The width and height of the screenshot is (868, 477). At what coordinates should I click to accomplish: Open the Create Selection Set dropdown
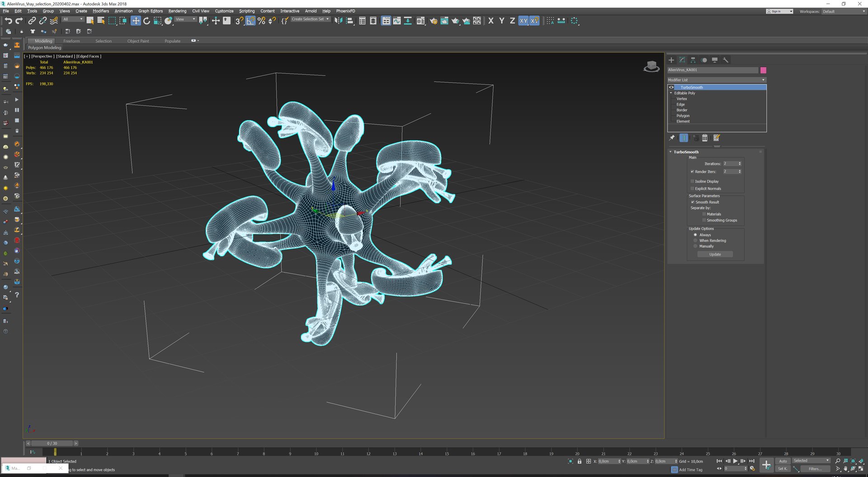310,19
